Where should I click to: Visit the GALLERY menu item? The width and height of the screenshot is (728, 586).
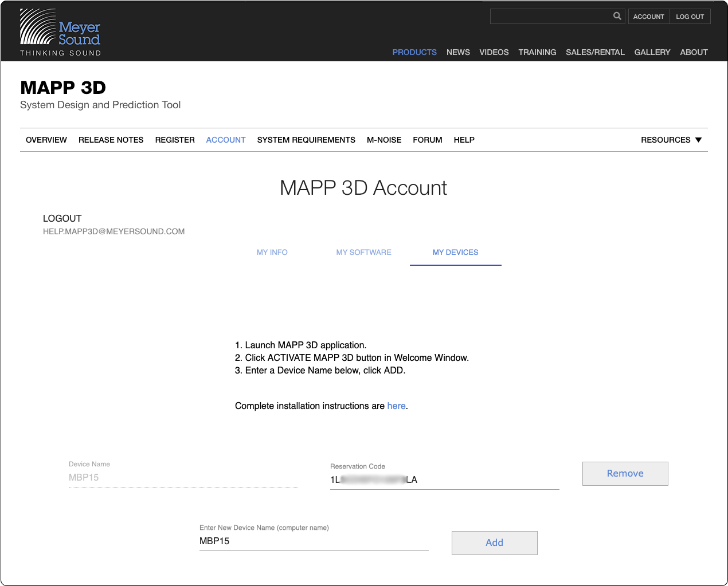coord(652,52)
